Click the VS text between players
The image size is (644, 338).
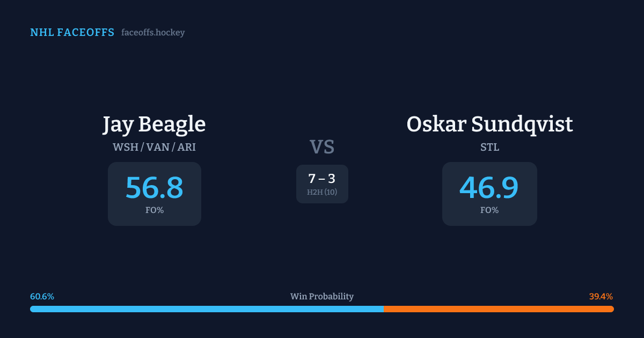tap(322, 146)
